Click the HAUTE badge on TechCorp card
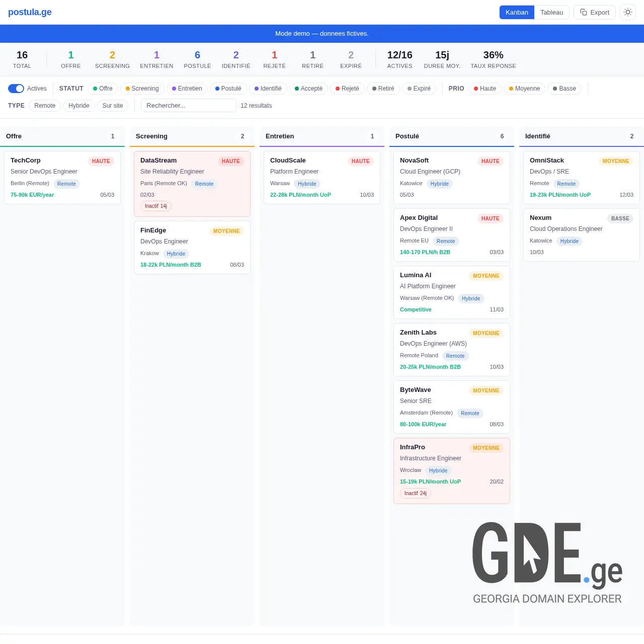The image size is (644, 644). pos(101,162)
